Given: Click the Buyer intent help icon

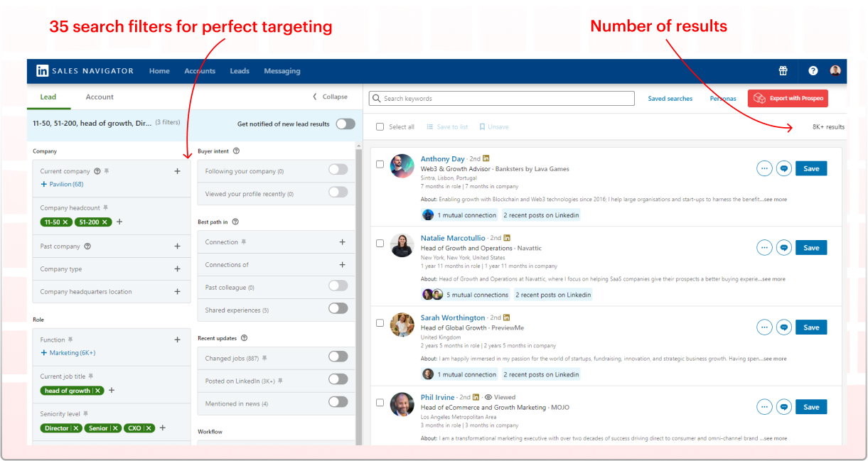Looking at the screenshot, I should pos(237,151).
